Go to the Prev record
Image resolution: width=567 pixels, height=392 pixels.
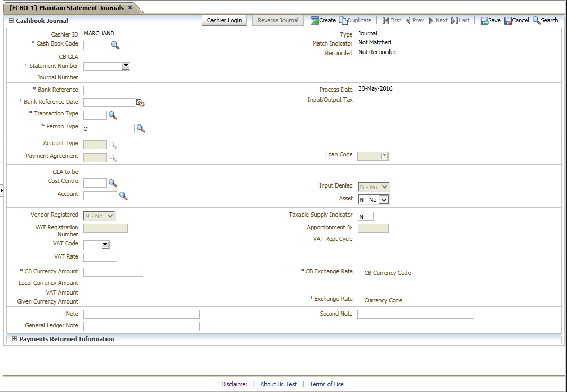pos(415,20)
